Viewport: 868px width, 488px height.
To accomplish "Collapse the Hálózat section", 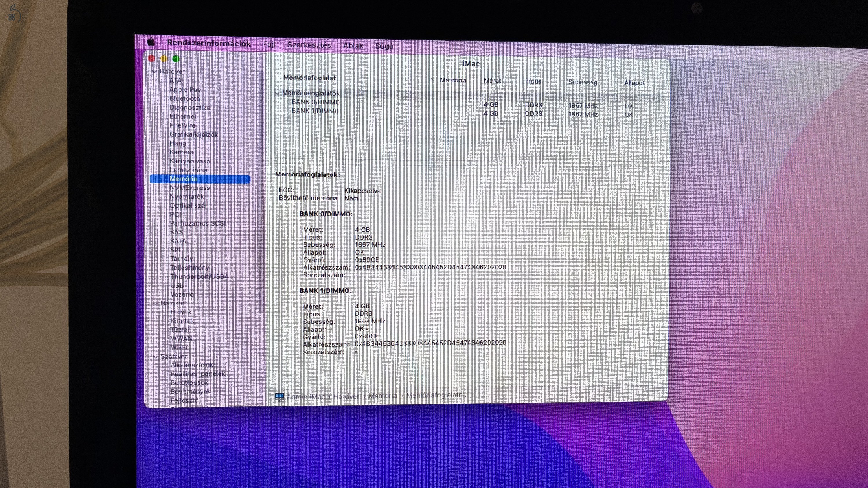I will (155, 303).
